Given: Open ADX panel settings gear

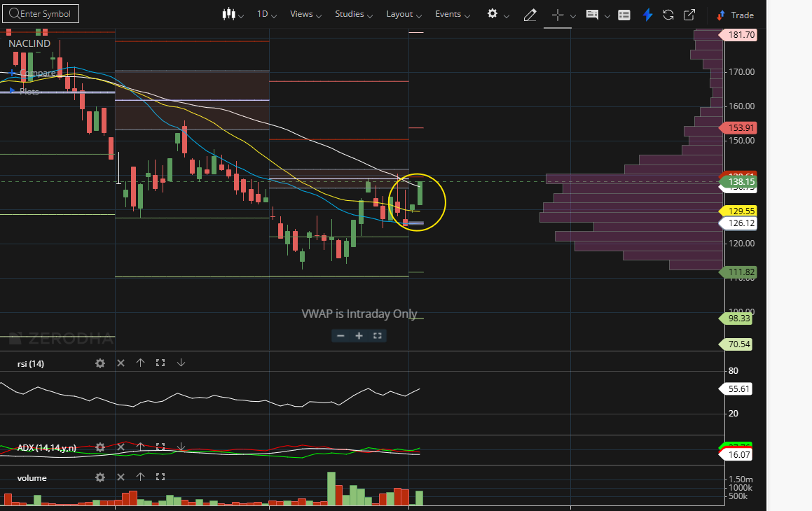Looking at the screenshot, I should [100, 447].
